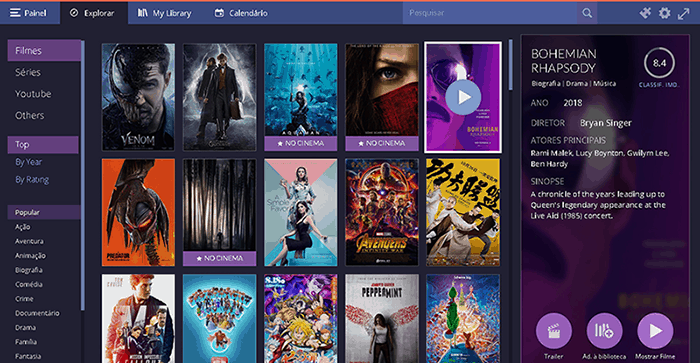Select the Documentário genre
The height and width of the screenshot is (363, 700).
(38, 313)
